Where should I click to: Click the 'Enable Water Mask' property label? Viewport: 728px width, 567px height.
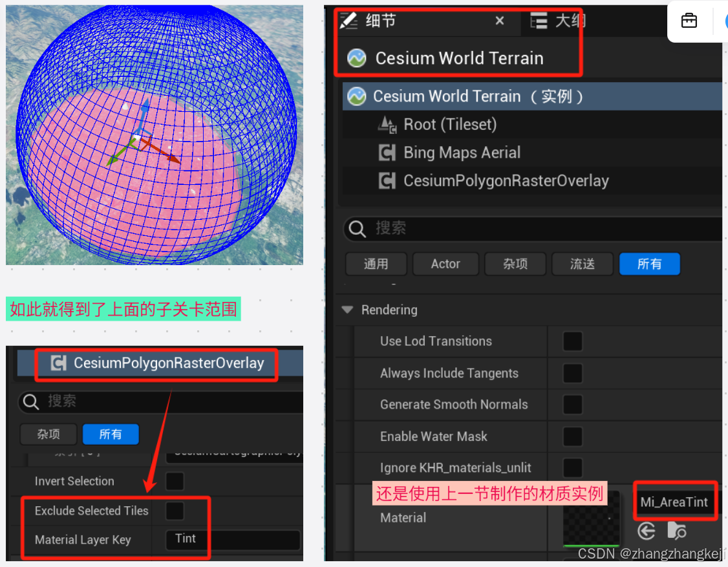click(434, 436)
